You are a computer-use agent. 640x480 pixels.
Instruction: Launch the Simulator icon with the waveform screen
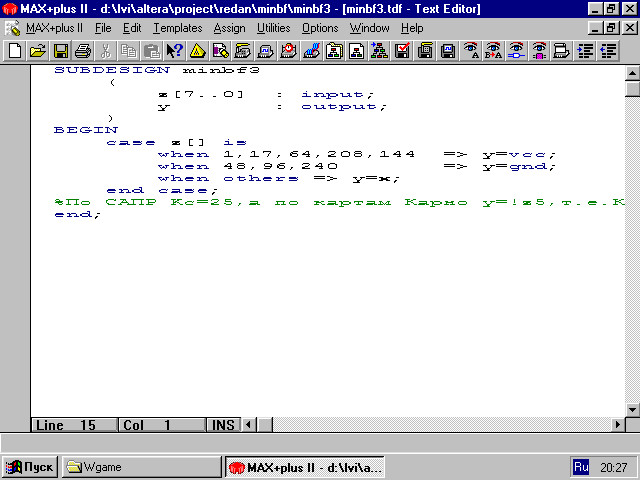point(266,51)
